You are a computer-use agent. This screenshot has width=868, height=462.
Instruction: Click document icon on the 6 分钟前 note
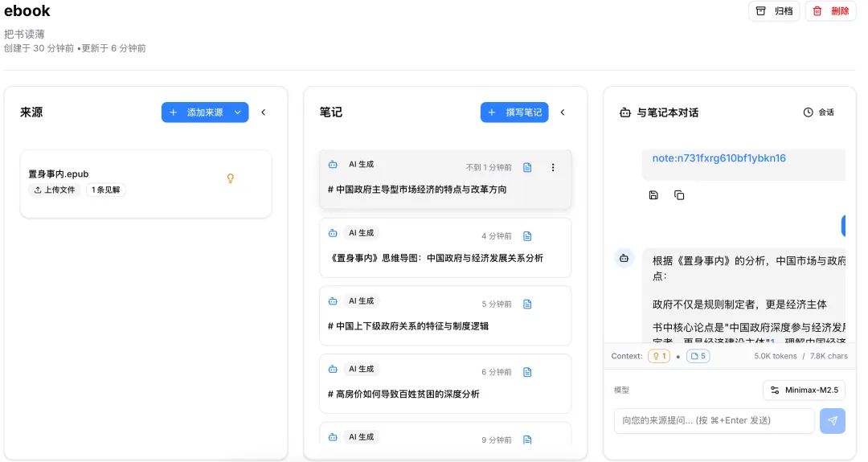[x=527, y=372]
